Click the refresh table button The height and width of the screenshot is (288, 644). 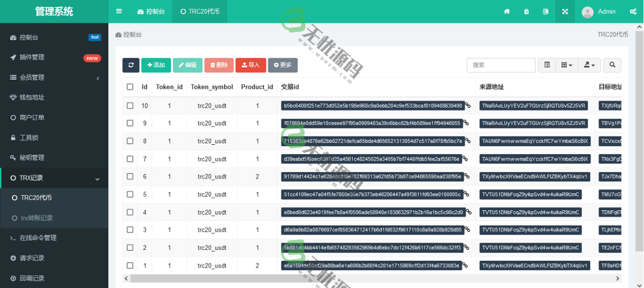click(131, 65)
